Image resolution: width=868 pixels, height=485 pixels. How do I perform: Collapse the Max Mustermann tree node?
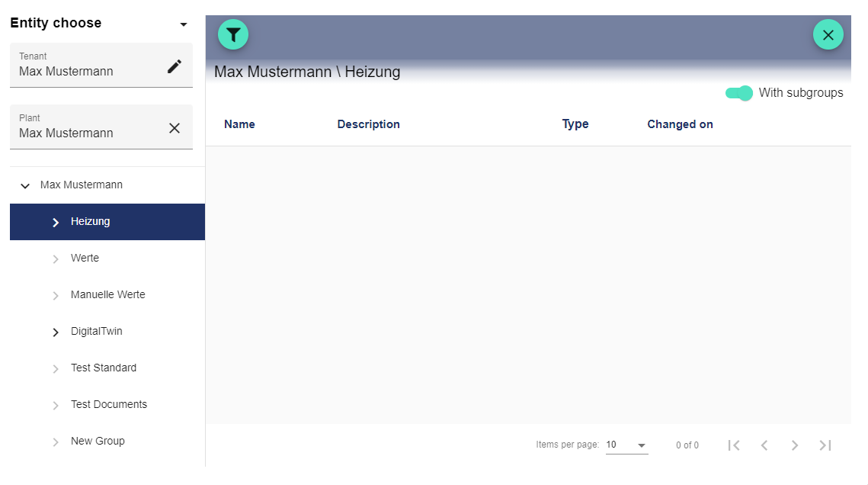pyautogui.click(x=25, y=185)
